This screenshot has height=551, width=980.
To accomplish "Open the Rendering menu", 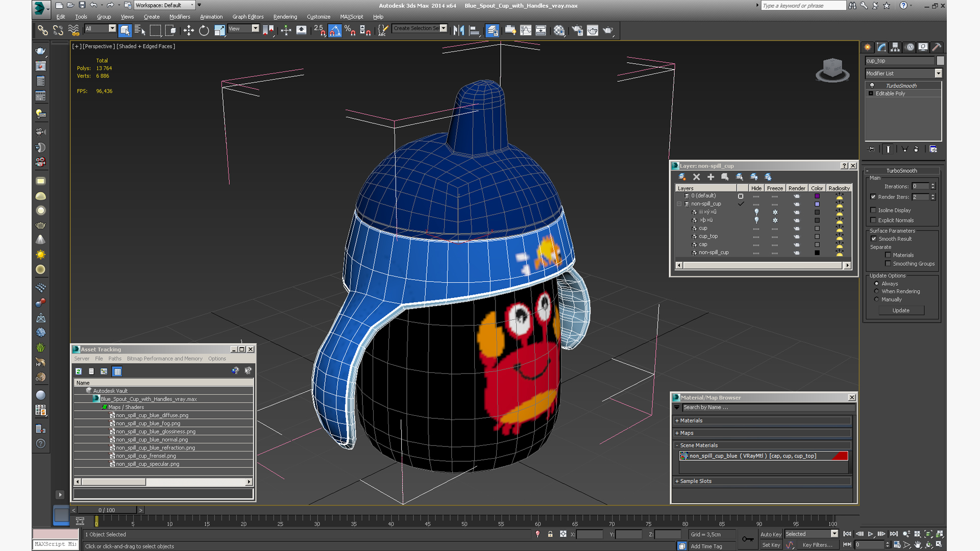I will point(285,17).
